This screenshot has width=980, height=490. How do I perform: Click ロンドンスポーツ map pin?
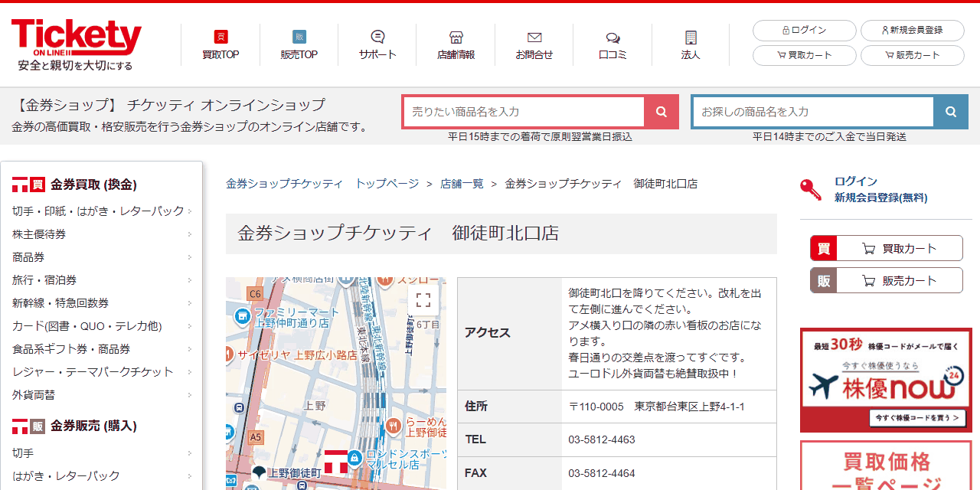pos(354,458)
